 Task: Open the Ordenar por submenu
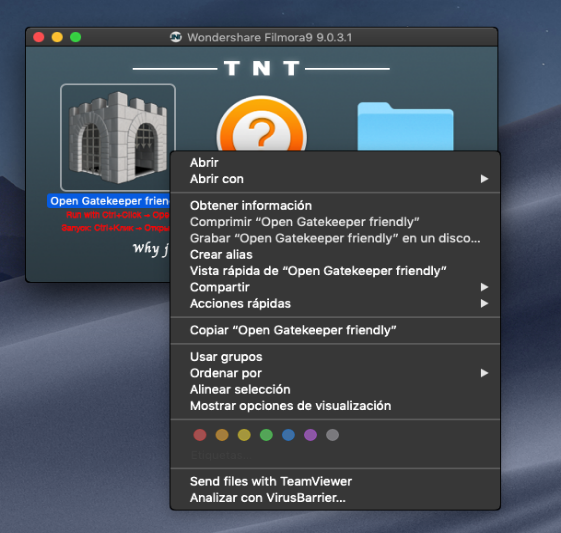335,373
